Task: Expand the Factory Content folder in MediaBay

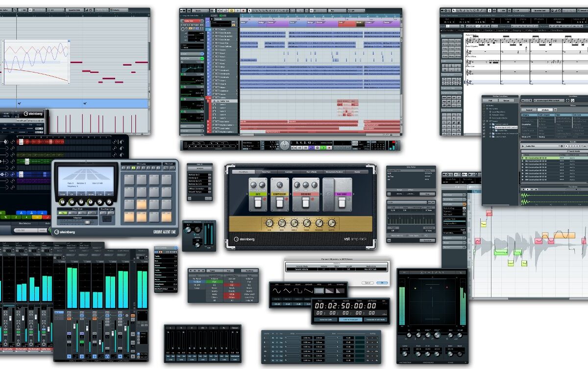Action: coord(490,124)
